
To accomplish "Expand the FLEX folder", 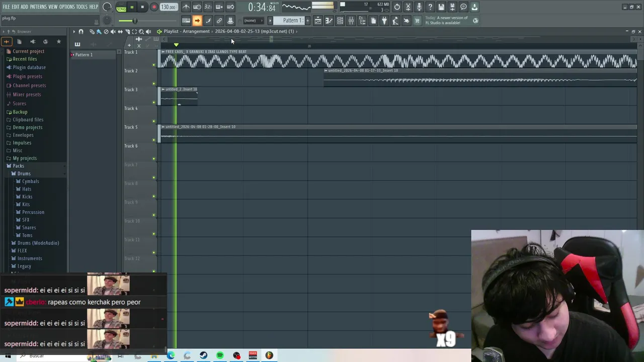I will pos(22,251).
